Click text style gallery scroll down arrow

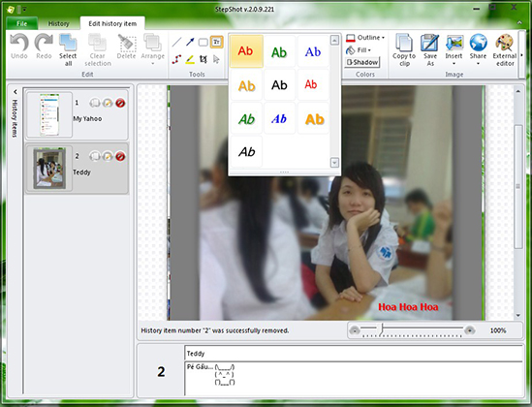(x=334, y=163)
